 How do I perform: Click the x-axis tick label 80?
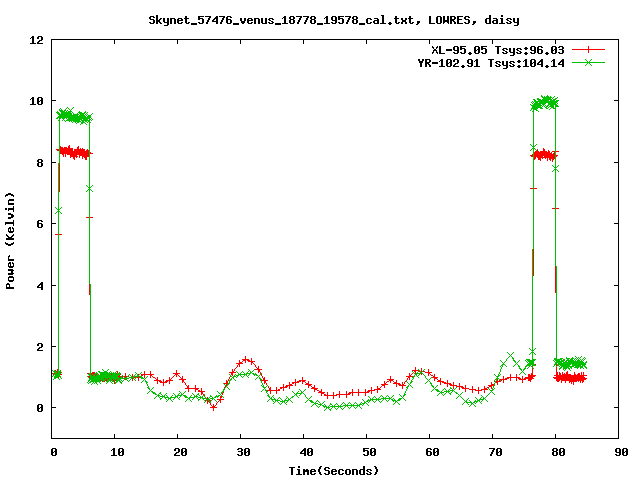(558, 452)
